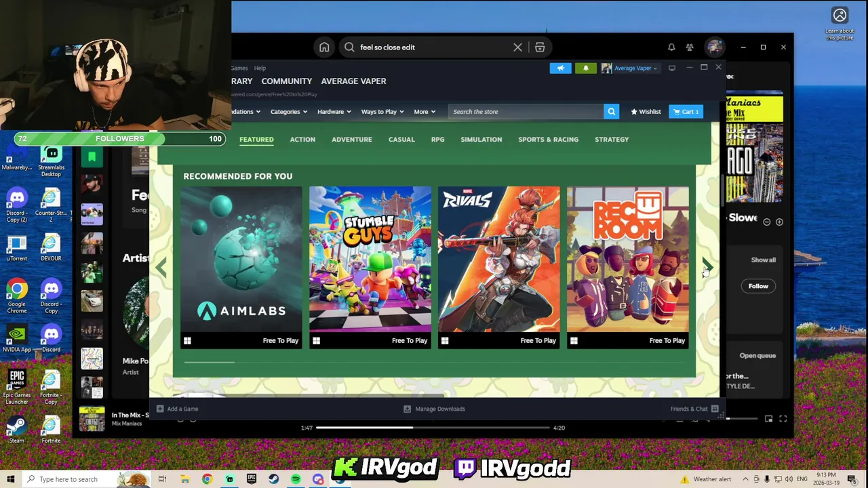Switch to the RPG tab
This screenshot has width=868, height=488.
pos(438,140)
